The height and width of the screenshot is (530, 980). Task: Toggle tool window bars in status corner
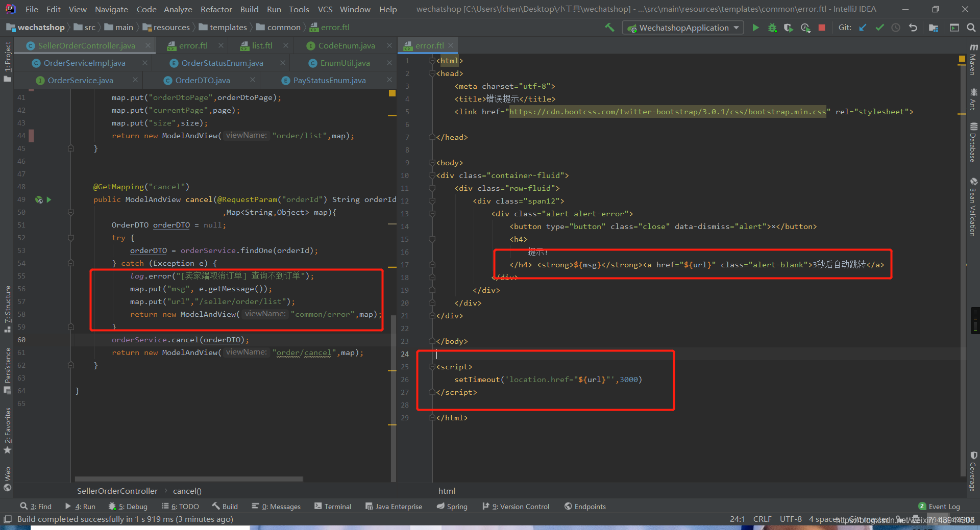tap(7, 519)
